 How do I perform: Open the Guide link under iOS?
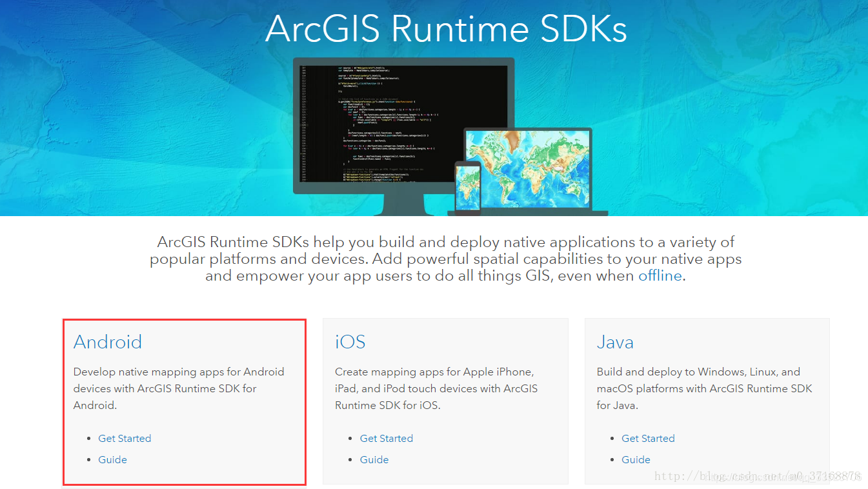coord(374,459)
